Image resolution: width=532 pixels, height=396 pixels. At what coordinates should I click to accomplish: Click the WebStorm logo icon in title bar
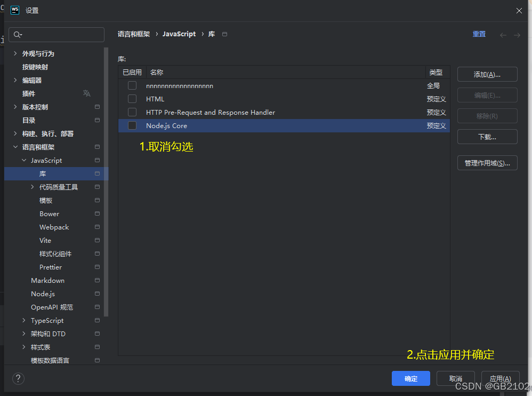click(15, 10)
